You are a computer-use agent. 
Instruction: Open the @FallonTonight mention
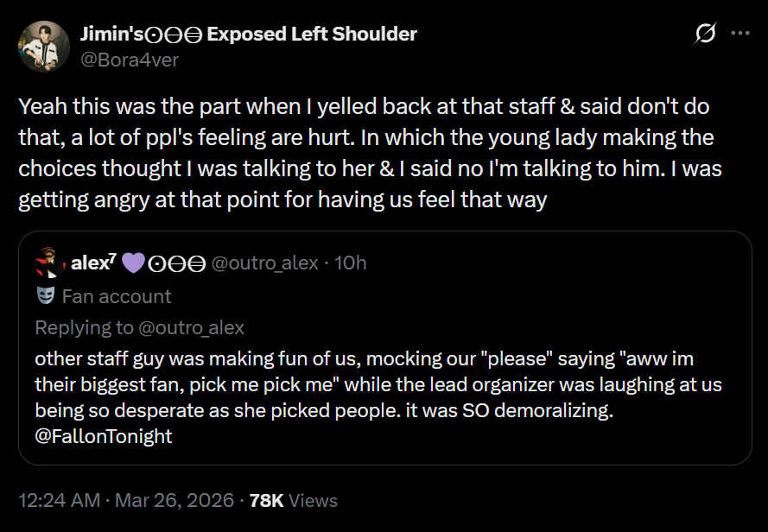coord(104,436)
